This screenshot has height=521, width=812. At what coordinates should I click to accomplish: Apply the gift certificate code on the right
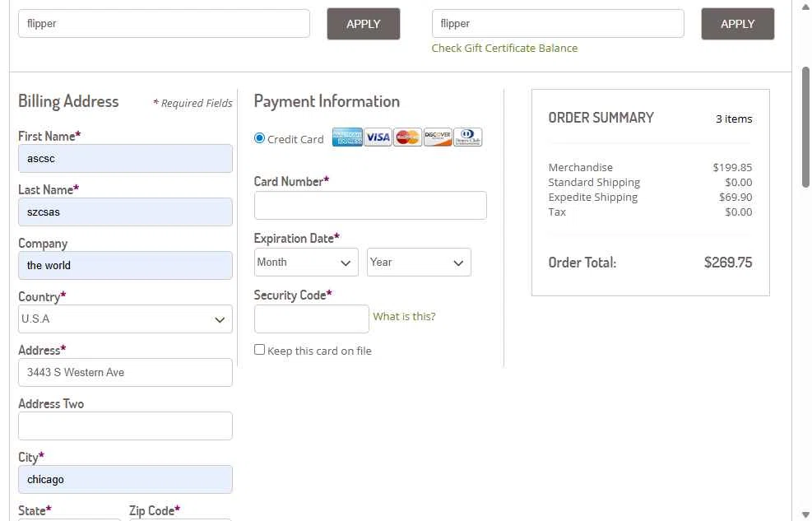point(737,24)
